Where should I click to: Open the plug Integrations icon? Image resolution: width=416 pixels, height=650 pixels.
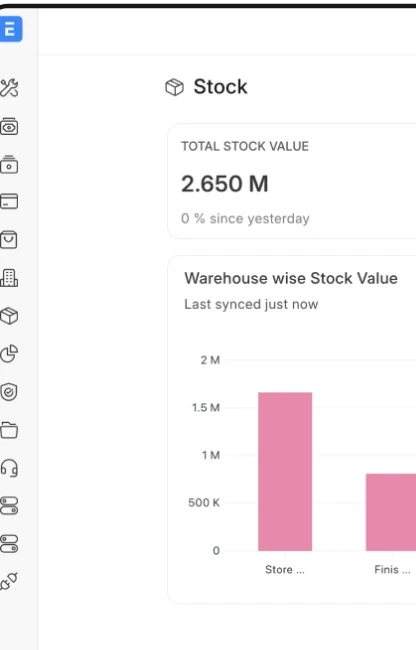tap(9, 581)
